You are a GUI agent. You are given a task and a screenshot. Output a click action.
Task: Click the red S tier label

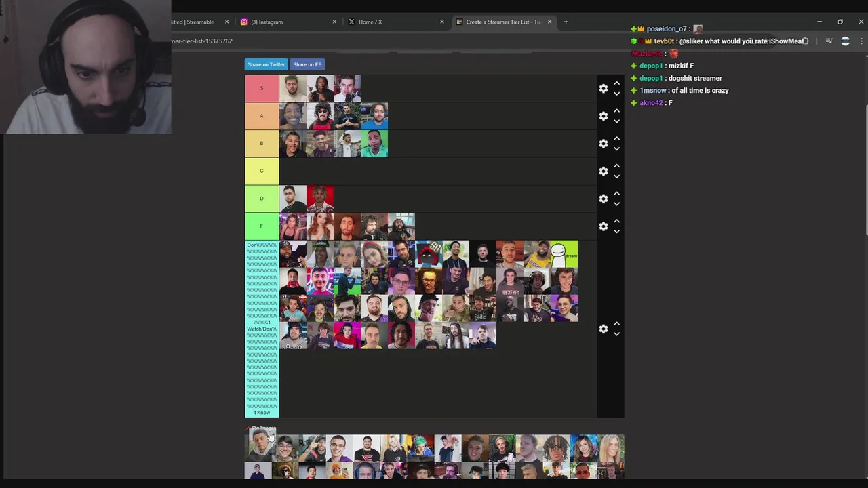(x=262, y=89)
